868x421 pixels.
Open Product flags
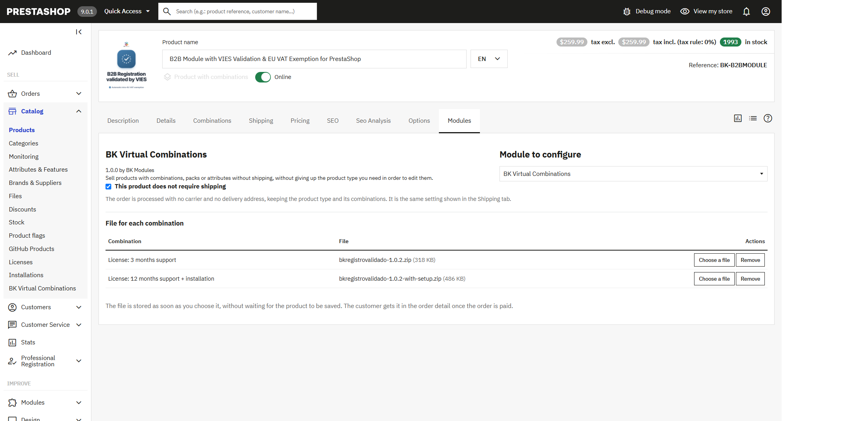click(27, 236)
